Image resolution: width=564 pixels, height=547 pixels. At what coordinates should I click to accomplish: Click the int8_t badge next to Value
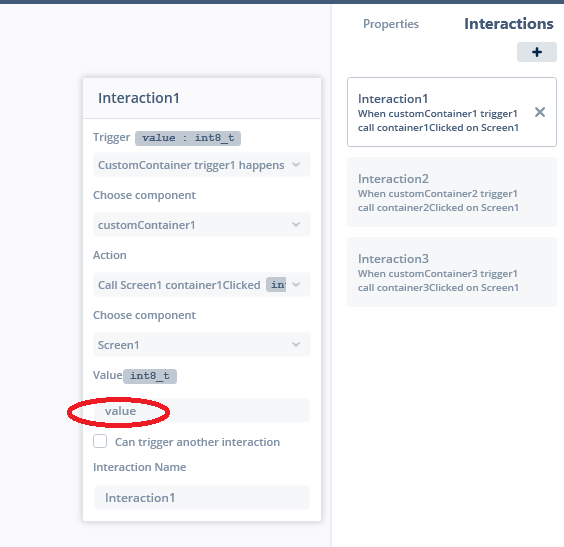pos(150,376)
